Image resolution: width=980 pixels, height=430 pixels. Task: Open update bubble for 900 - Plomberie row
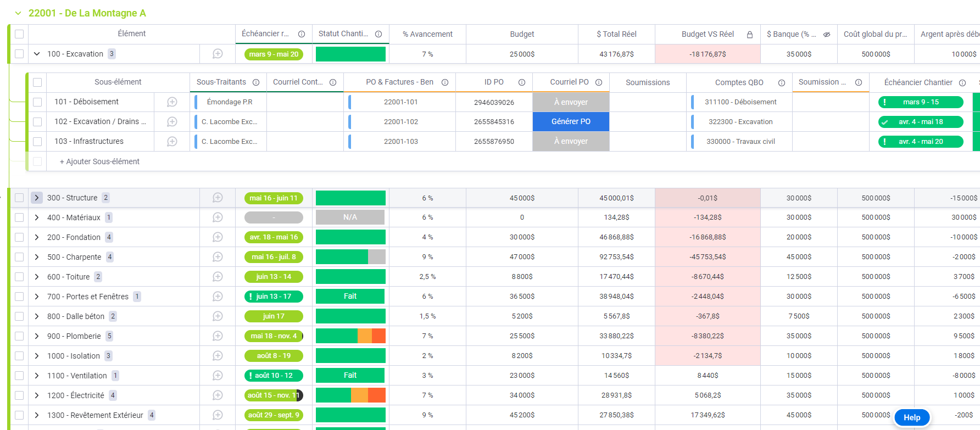(218, 336)
